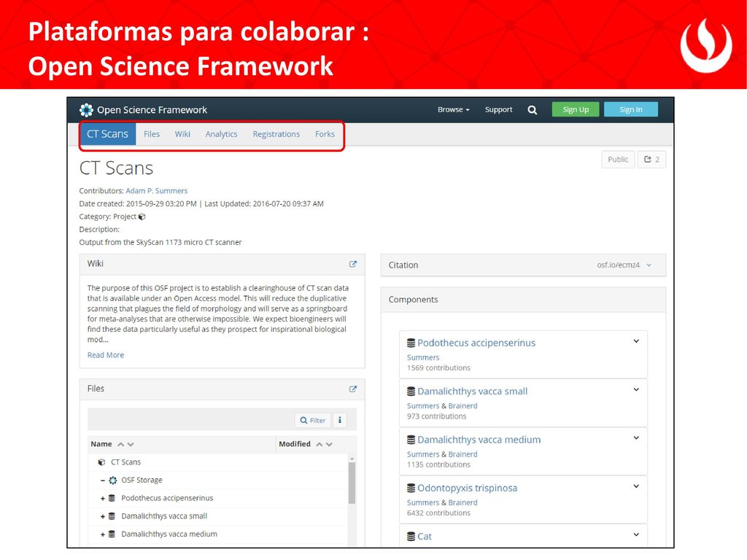Screen dimensions: 747x560
Task: Click Brainerd under Damalichthys vacca medium
Action: 462,454
